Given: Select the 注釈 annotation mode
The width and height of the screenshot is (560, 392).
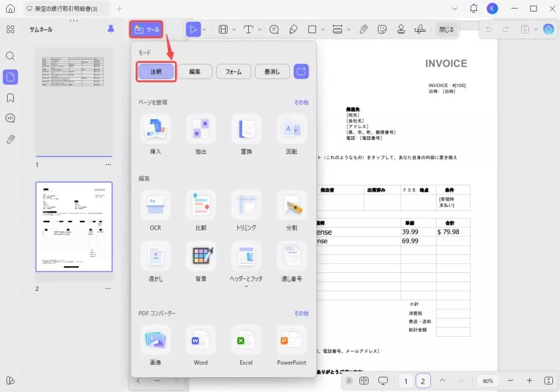Looking at the screenshot, I should click(x=156, y=72).
